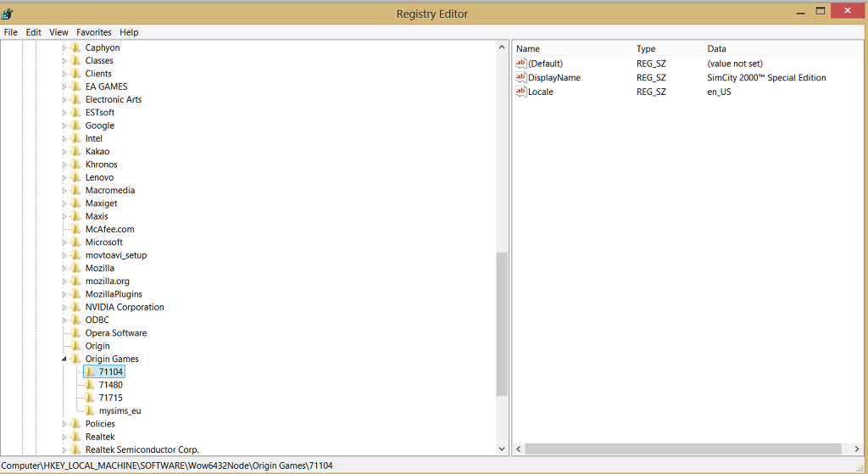This screenshot has height=474, width=868.
Task: Click the 71715 key folder icon
Action: tap(90, 398)
